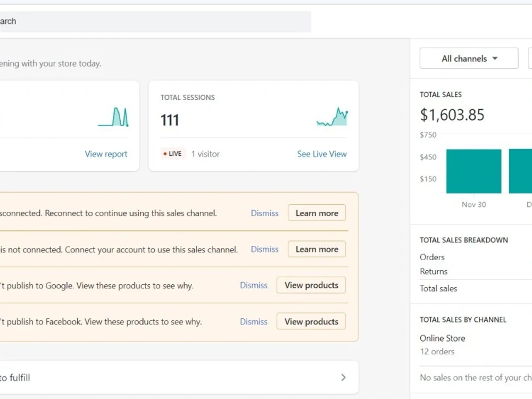
Task: Click the sparkline beside View report
Action: (113, 117)
